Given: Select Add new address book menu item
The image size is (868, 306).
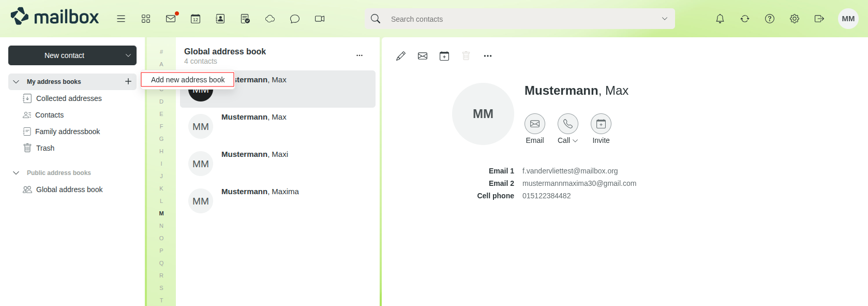Looking at the screenshot, I should click(x=188, y=80).
